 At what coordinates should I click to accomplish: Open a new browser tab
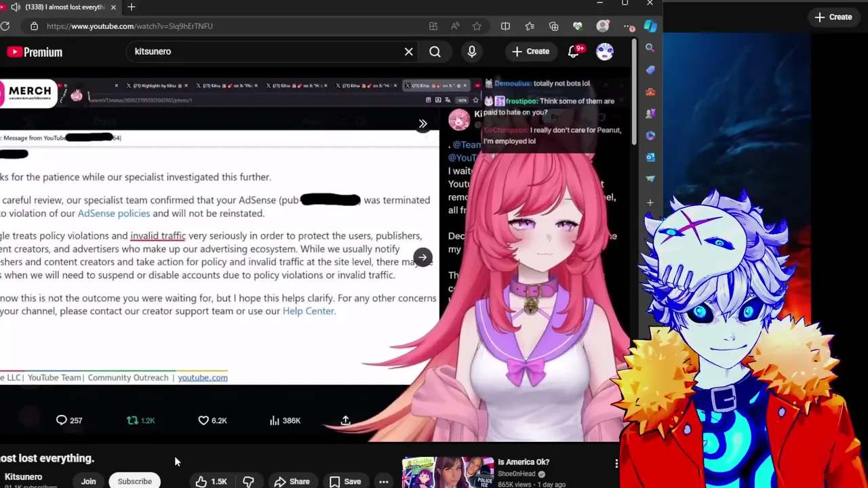coord(132,7)
